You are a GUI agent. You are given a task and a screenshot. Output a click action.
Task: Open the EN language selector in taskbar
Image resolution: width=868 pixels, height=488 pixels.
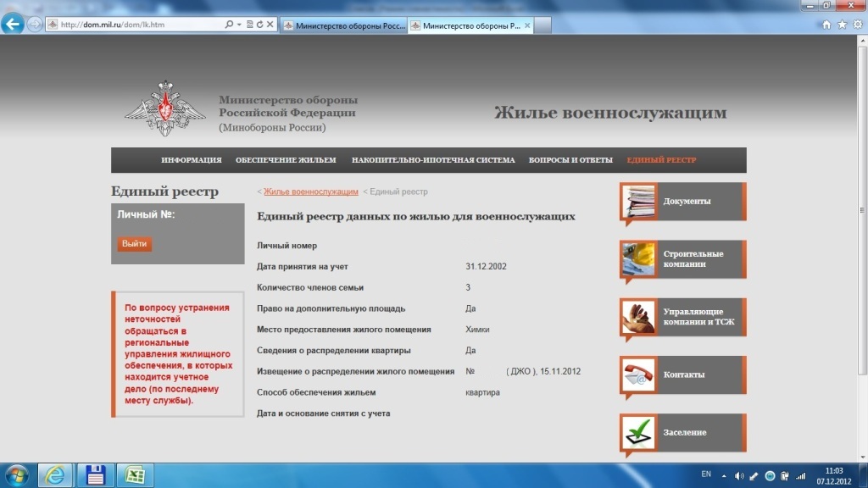[706, 475]
